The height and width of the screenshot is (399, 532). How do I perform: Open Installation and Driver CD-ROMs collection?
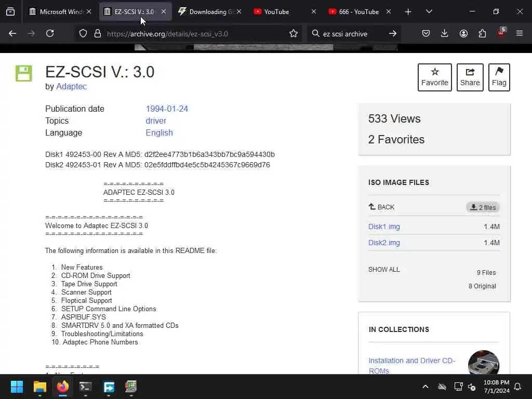[x=412, y=365]
